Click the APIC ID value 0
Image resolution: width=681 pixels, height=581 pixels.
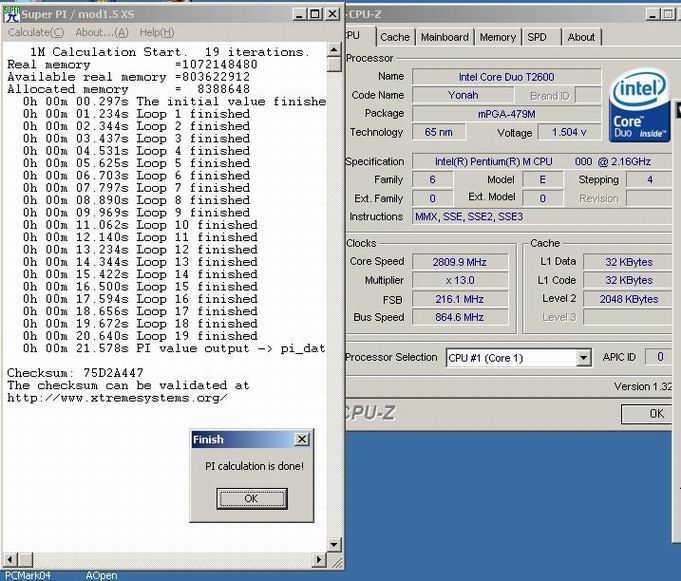[660, 357]
